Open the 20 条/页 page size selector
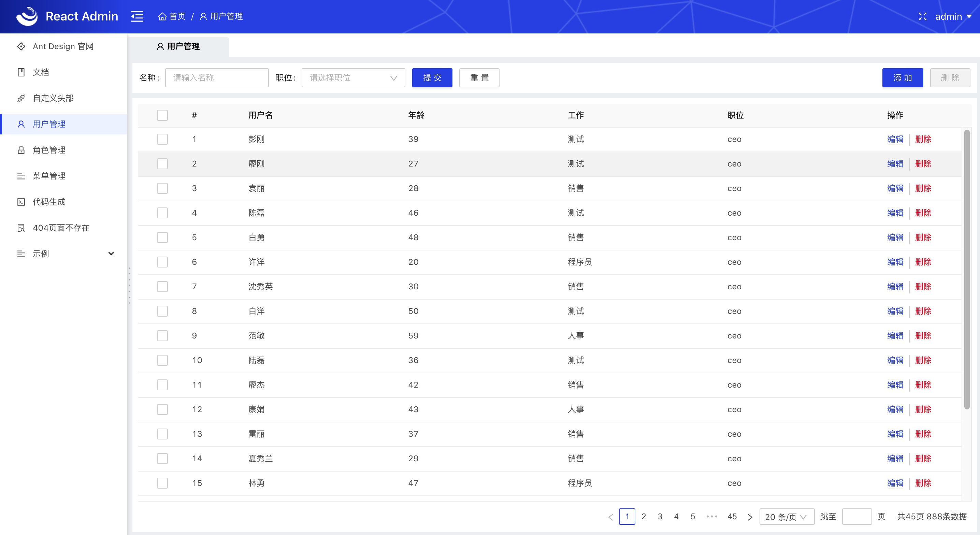This screenshot has height=535, width=980. tap(787, 517)
